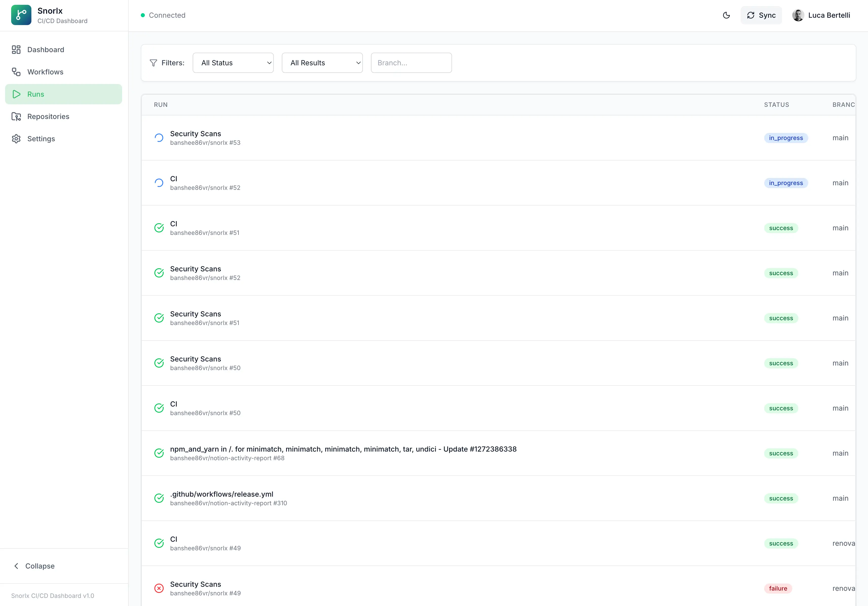Open Settings in the sidebar
Image resolution: width=868 pixels, height=606 pixels.
coord(64,139)
